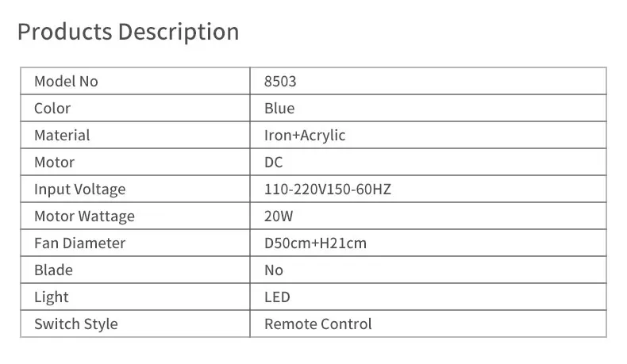Screen dimensions: 627x364
Task: Select the Blade label cell
Action: tap(53, 270)
